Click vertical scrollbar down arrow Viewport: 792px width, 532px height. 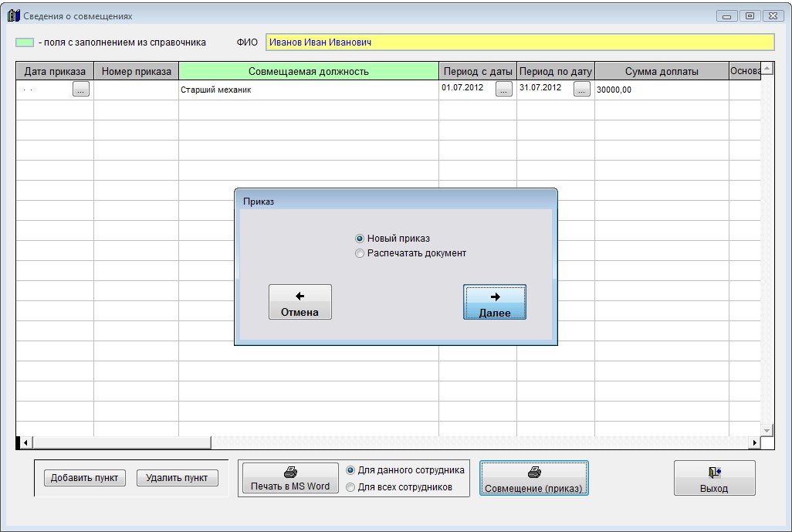(767, 430)
